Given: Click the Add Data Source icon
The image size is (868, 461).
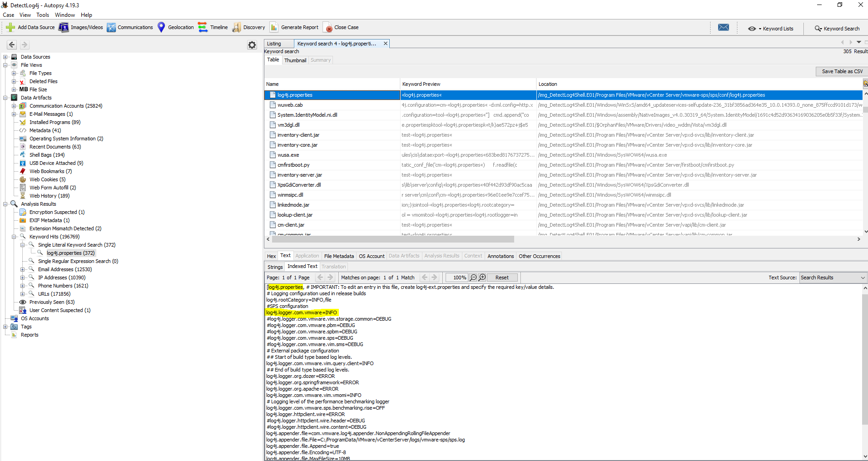Looking at the screenshot, I should pyautogui.click(x=10, y=28).
